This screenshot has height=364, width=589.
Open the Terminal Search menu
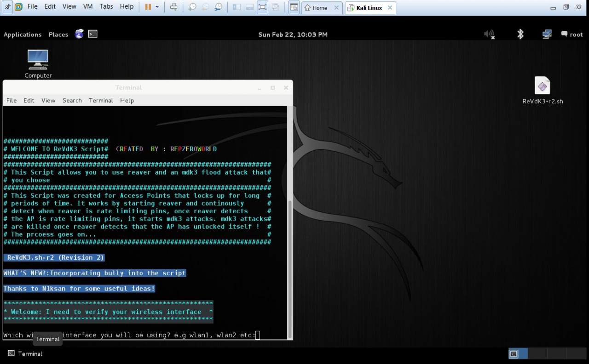72,101
